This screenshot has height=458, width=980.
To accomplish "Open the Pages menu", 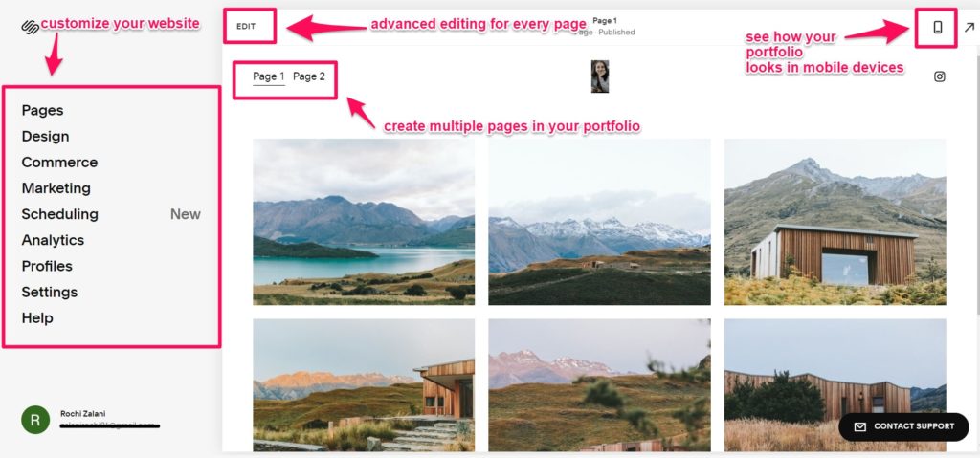I will [42, 110].
